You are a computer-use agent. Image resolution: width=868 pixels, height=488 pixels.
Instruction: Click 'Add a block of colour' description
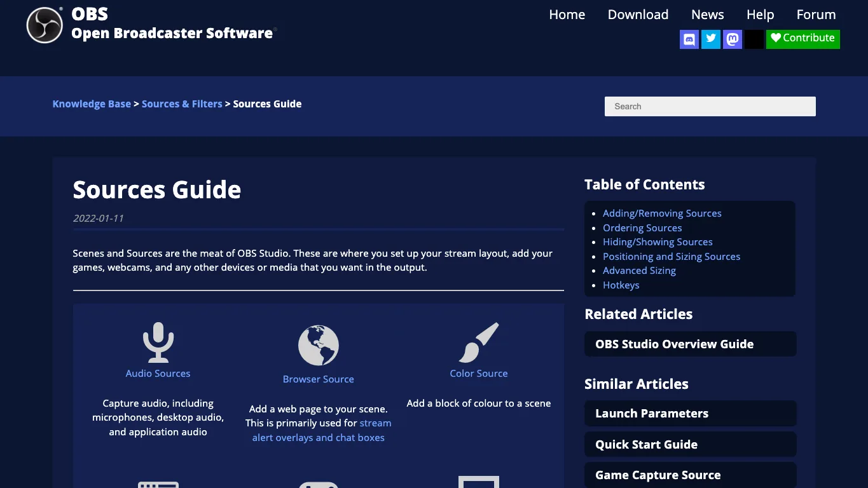point(479,403)
